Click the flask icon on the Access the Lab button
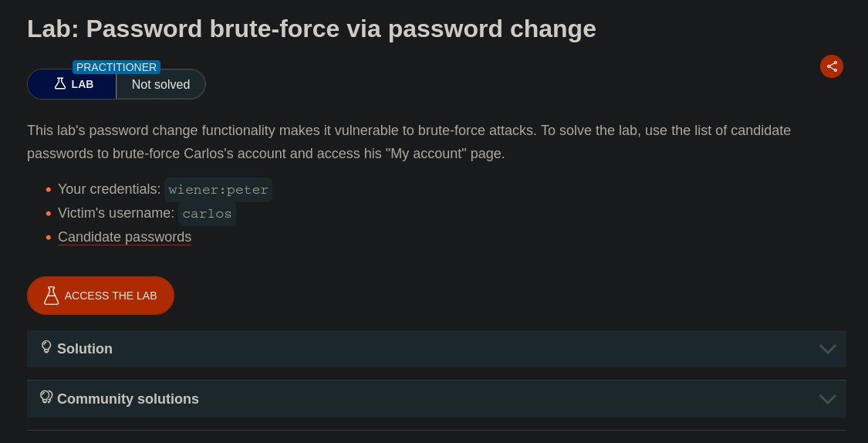The height and width of the screenshot is (443, 868). (x=51, y=296)
